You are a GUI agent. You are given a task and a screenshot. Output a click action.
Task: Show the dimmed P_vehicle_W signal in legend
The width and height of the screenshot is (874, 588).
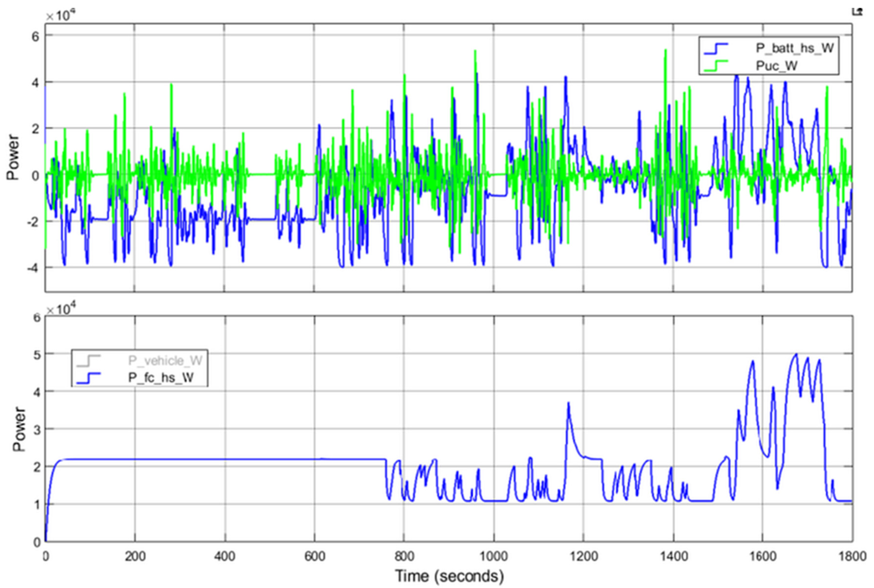(165, 361)
